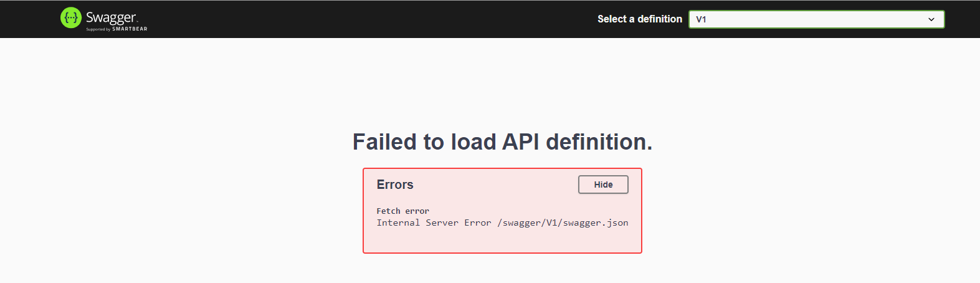Click the green Swagger logo icon
980x283 pixels.
(70, 18)
